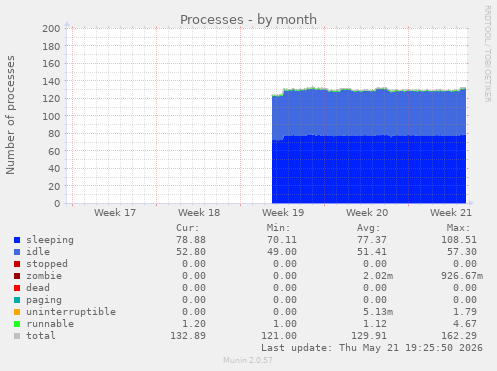Click idle maximum value 57.30
Image resolution: width=497 pixels, height=371 pixels.
[462, 252]
